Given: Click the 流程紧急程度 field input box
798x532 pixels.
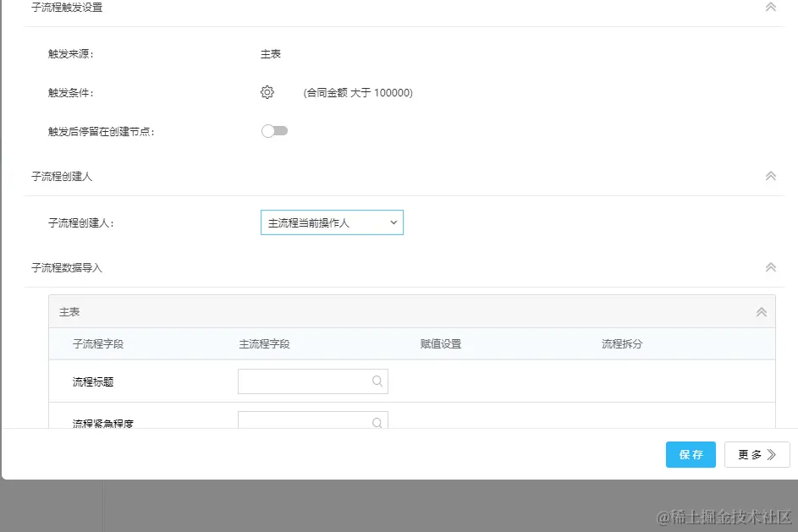Looking at the screenshot, I should (x=313, y=420).
